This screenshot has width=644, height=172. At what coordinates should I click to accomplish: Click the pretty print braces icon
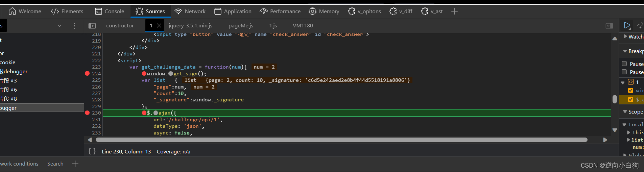pos(92,151)
